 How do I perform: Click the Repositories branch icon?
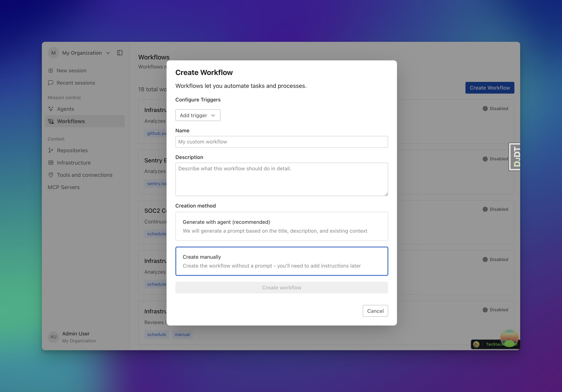[51, 150]
